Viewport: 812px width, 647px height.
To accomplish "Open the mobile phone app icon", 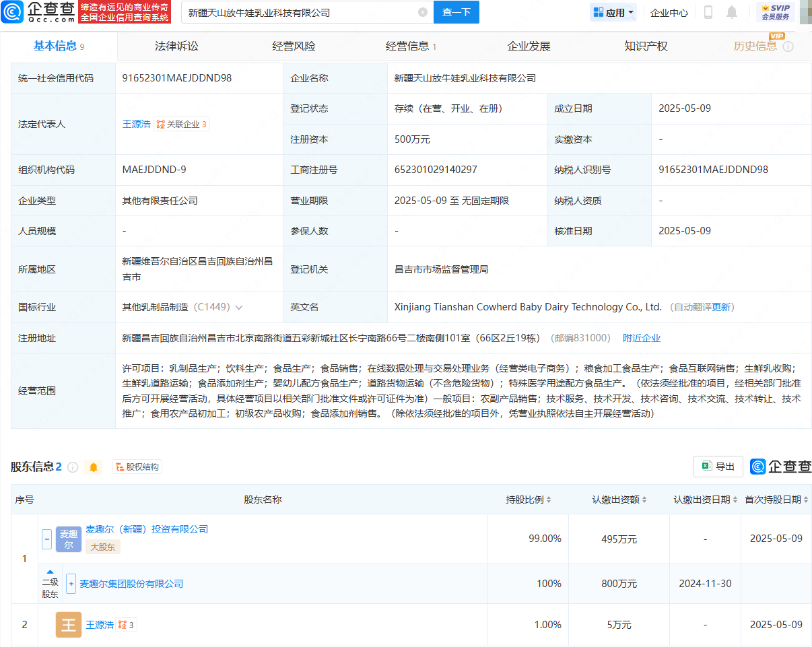I will point(708,12).
